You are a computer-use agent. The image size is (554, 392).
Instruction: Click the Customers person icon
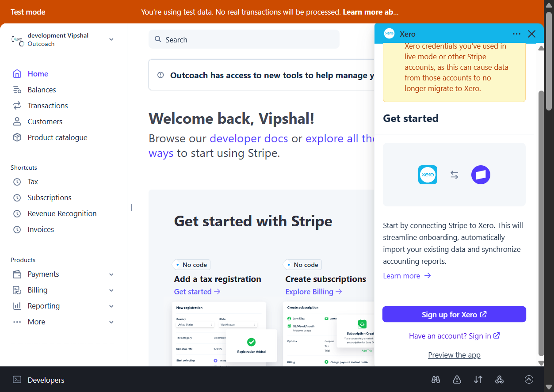(x=17, y=122)
